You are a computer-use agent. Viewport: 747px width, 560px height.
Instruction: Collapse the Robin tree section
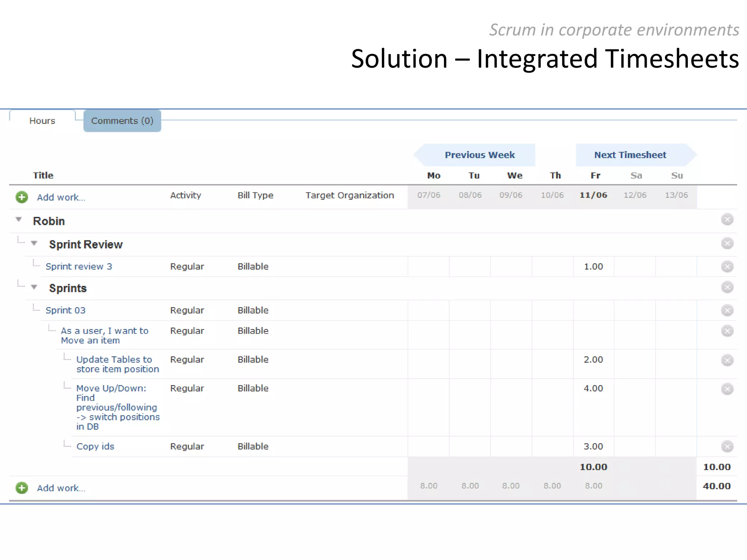tap(19, 219)
